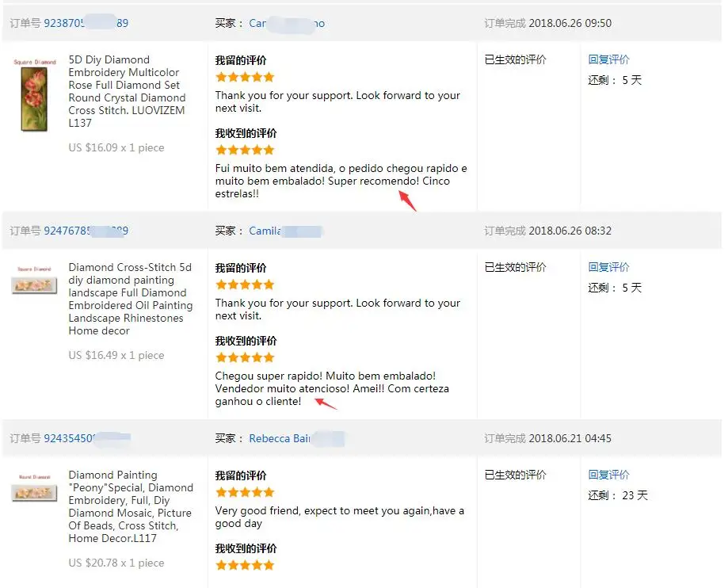Open 5D Diy Diamond Embroidery Rose product title
This screenshot has width=728, height=588.
coord(127,91)
